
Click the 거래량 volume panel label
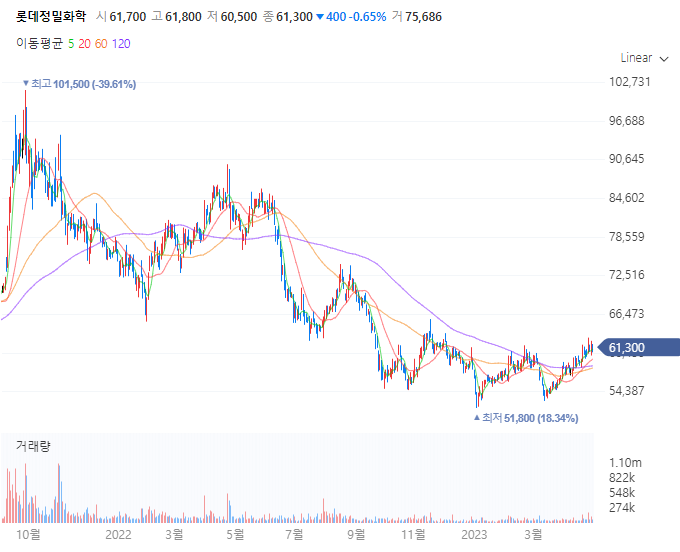point(33,446)
